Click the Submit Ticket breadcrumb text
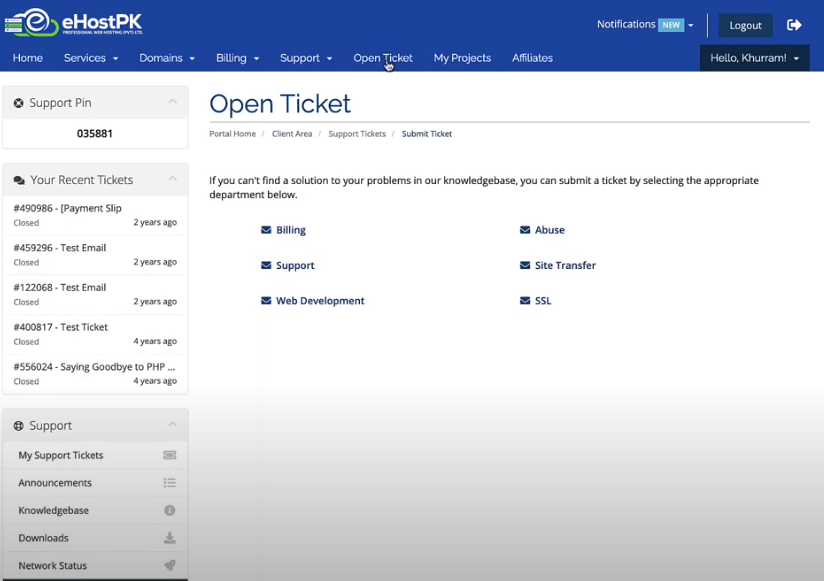Image resolution: width=824 pixels, height=581 pixels. coord(427,134)
